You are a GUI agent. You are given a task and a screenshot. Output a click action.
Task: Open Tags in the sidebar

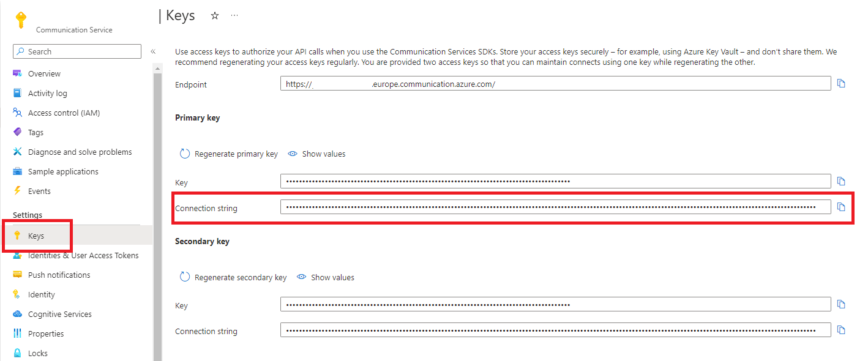click(x=36, y=133)
